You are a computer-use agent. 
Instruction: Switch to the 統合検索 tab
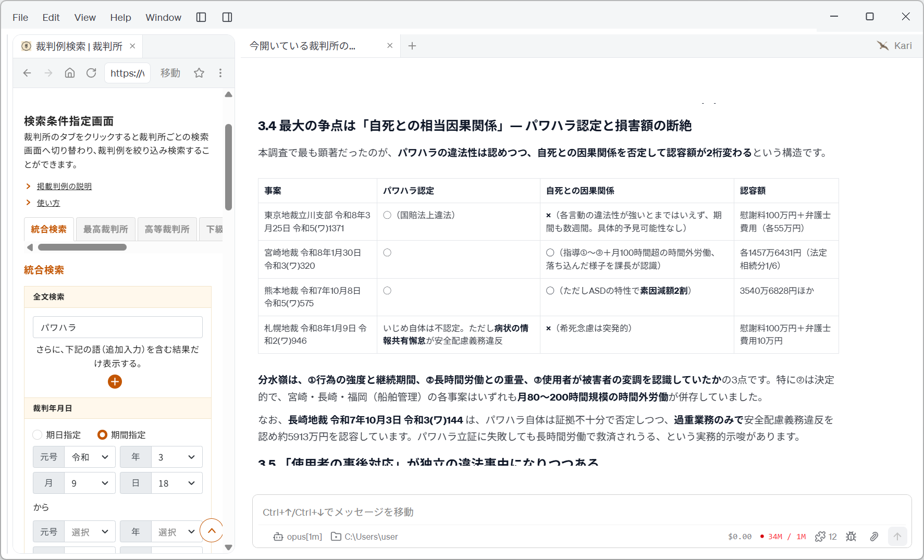click(49, 229)
